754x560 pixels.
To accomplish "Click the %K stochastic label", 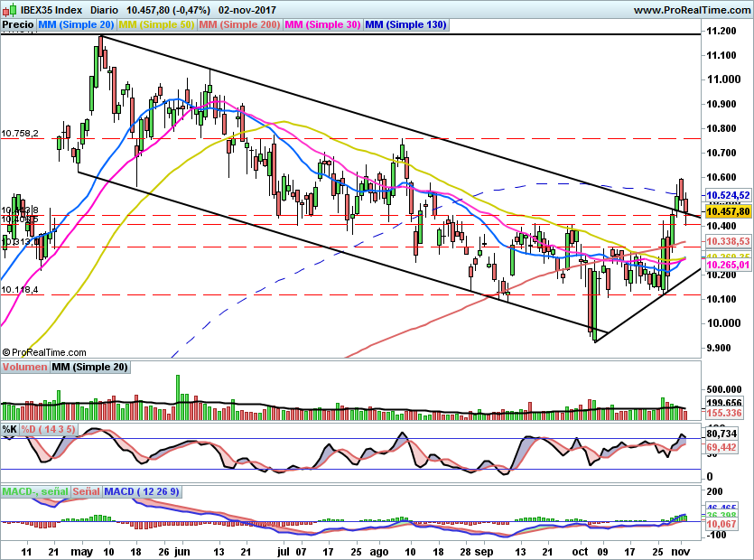I will [10, 428].
